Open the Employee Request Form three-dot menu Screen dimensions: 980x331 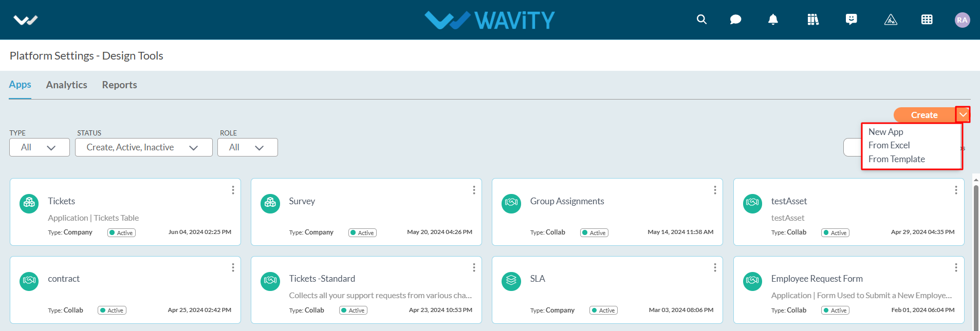[956, 267]
